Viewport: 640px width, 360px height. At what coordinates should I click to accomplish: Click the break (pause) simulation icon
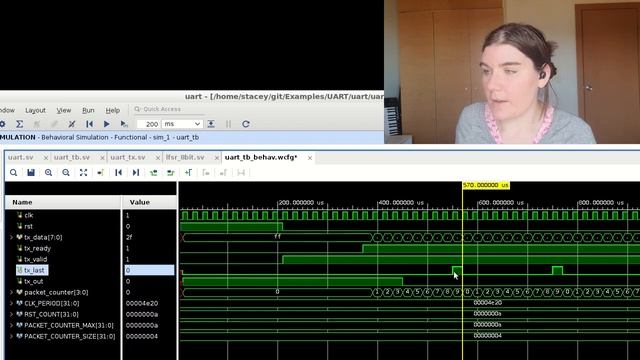coord(228,124)
